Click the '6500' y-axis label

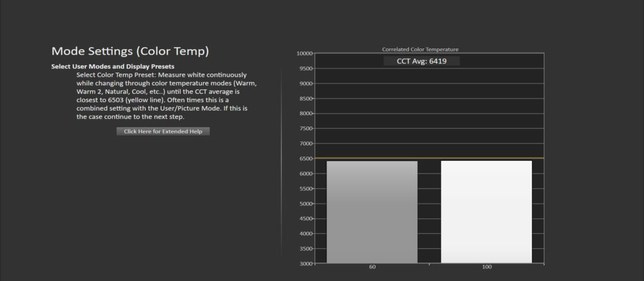tap(306, 158)
